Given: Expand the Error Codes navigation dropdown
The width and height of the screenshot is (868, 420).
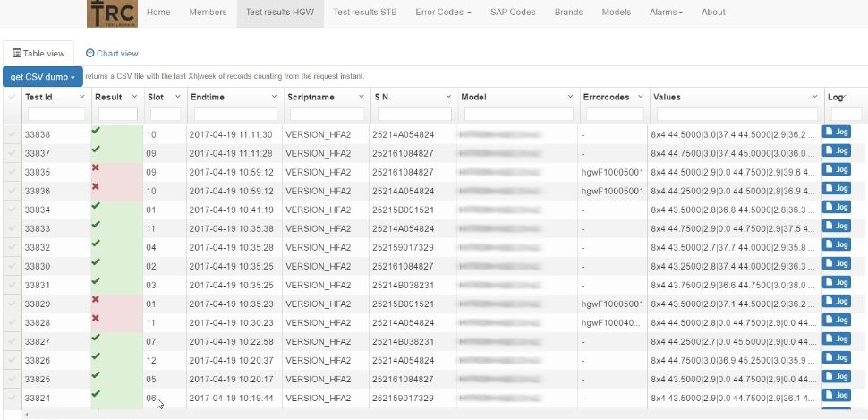Looking at the screenshot, I should point(443,13).
